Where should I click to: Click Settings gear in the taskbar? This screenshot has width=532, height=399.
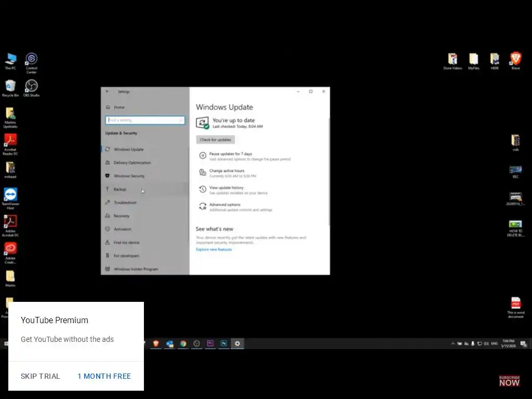click(237, 344)
